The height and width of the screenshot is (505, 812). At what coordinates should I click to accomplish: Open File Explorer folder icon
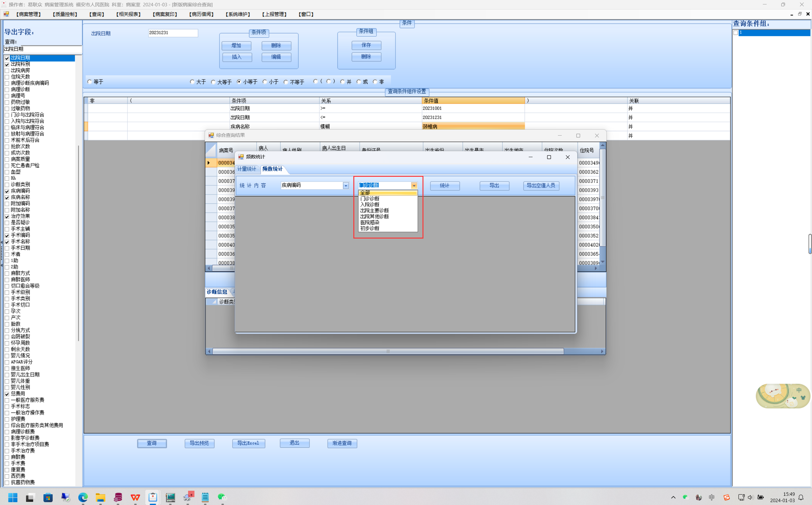[x=100, y=497]
